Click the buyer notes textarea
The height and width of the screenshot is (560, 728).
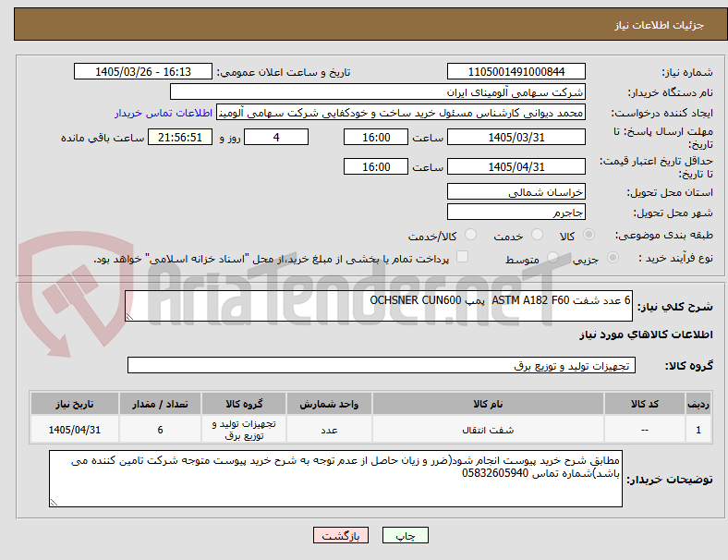point(335,479)
